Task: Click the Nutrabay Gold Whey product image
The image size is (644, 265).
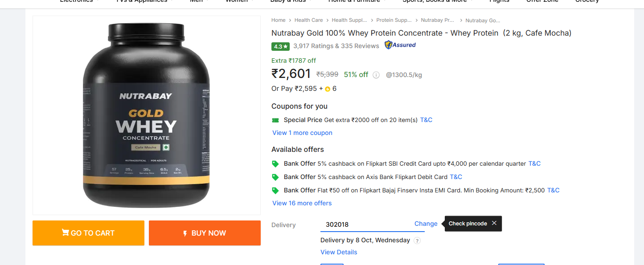Action: click(146, 115)
